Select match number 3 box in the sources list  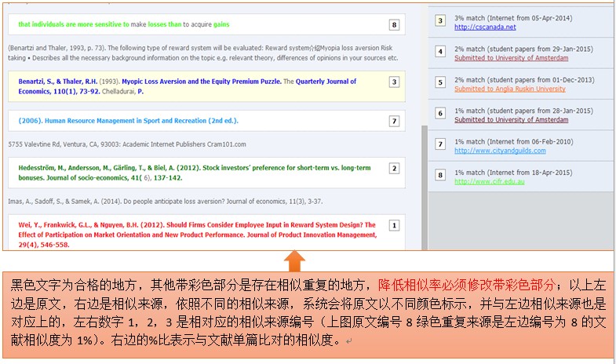440,20
